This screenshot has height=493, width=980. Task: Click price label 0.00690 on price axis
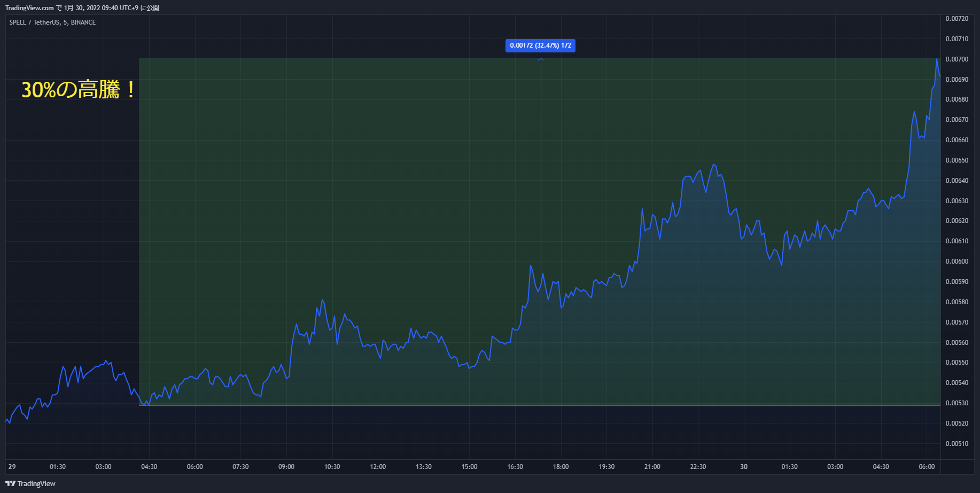click(x=956, y=80)
